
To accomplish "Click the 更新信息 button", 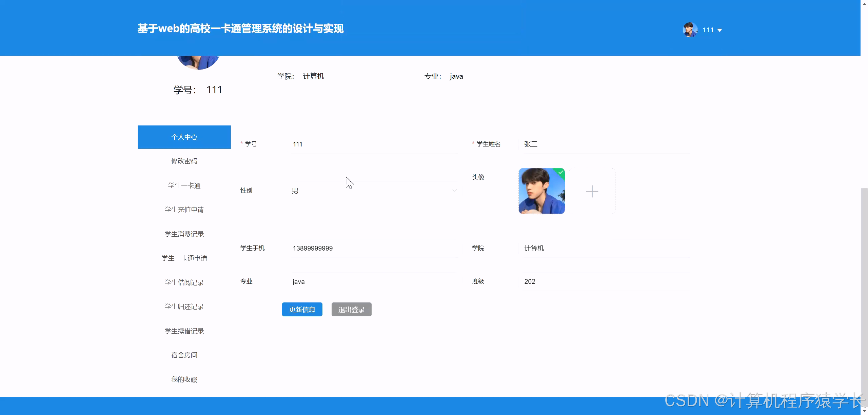I will (x=302, y=309).
